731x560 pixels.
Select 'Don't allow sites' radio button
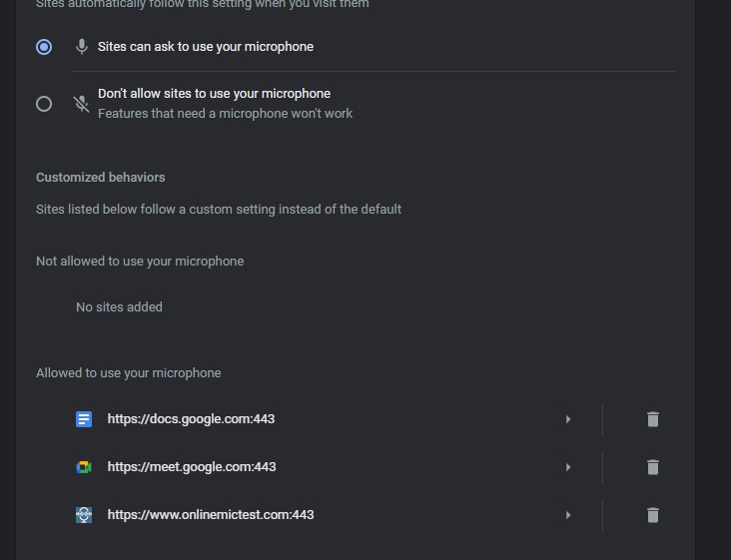coord(44,104)
